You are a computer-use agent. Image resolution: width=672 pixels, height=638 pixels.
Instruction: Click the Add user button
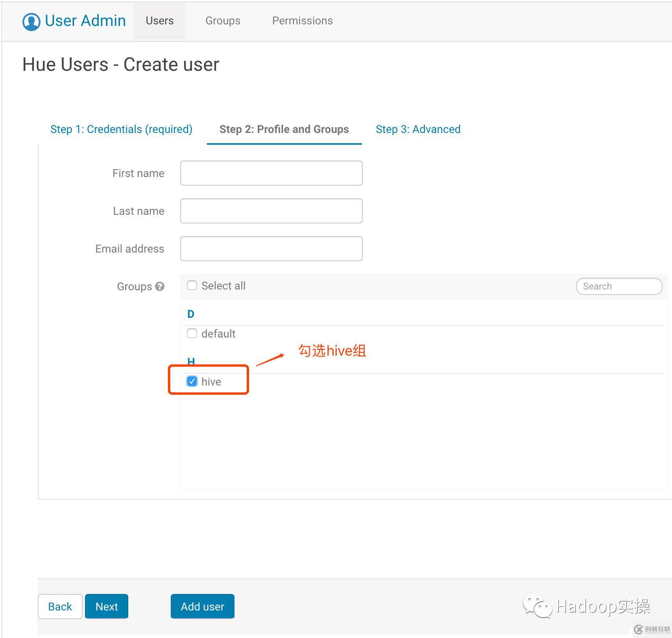tap(203, 607)
